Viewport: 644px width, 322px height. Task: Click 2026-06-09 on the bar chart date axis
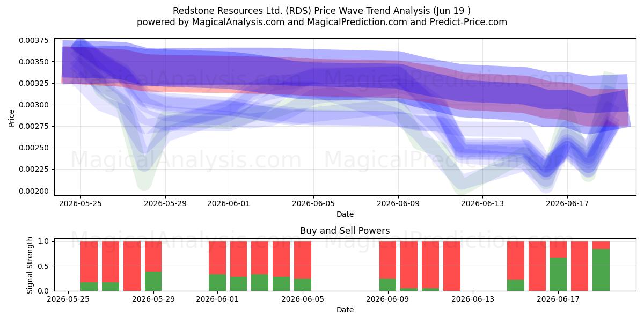tap(387, 299)
